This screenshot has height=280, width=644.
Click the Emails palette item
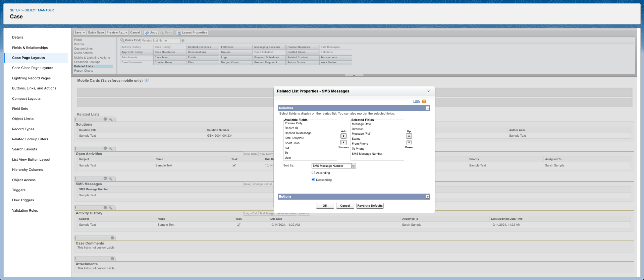(203, 58)
